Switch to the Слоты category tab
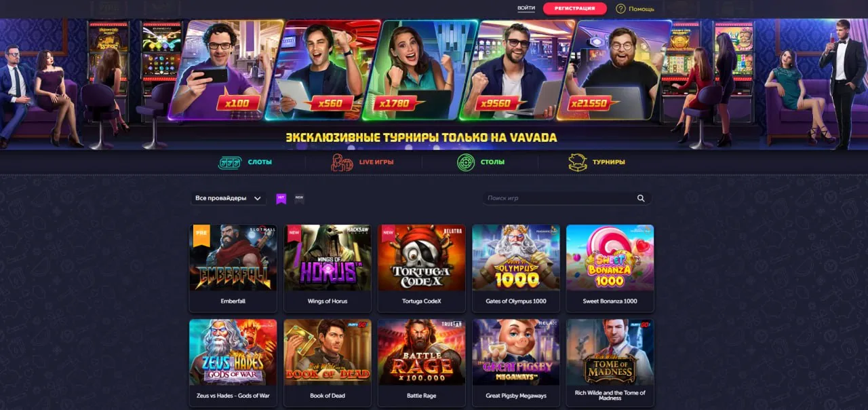Image resolution: width=868 pixels, height=410 pixels. (x=245, y=162)
